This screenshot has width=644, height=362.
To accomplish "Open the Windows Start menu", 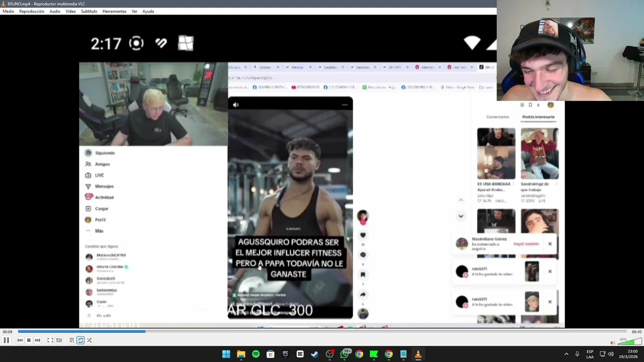I will 226,354.
